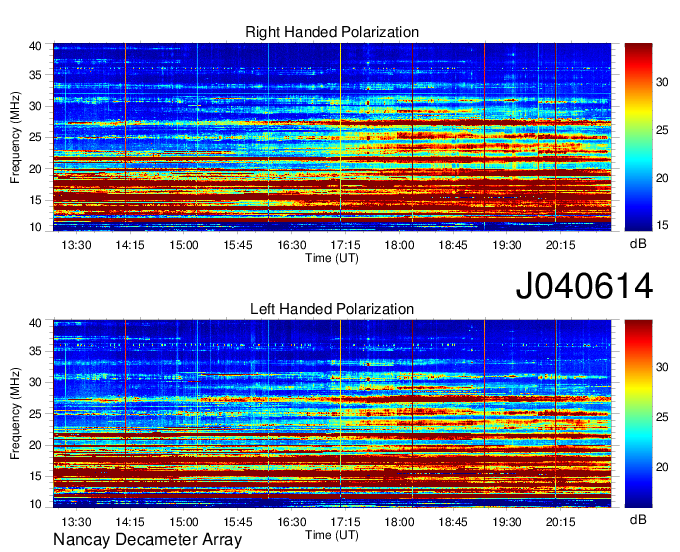Click inside the Right Handed Polarization spectrogram
Image resolution: width=680 pixels, height=552 pixels.
(x=332, y=137)
